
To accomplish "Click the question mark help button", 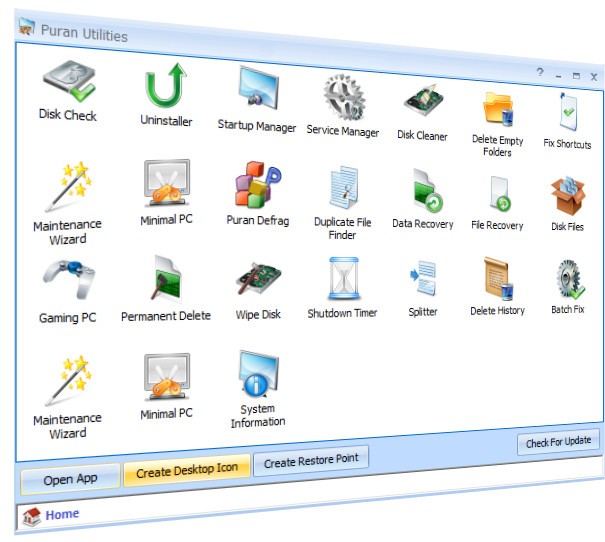I will (x=540, y=72).
